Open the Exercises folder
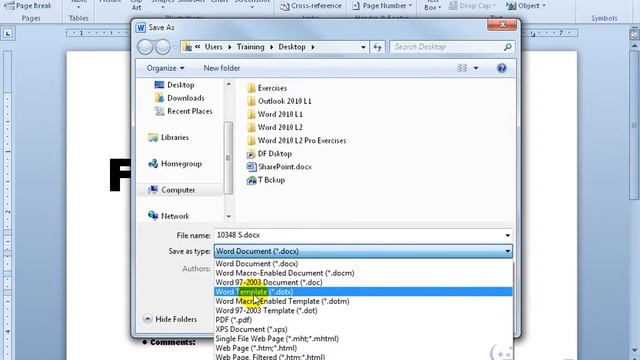 click(x=267, y=88)
